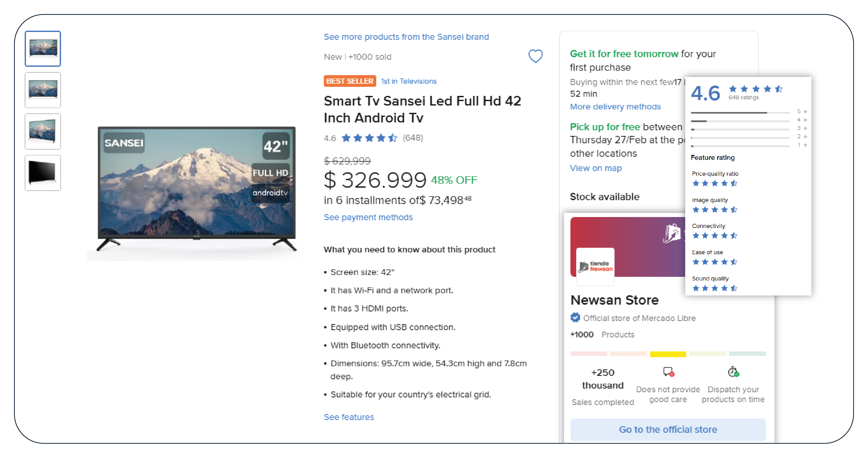Click the tienda Newsan store logo

595,266
